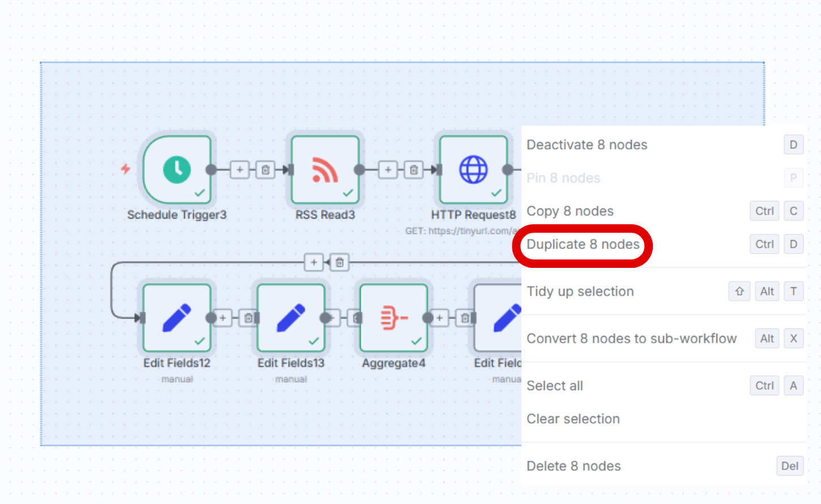Click the Edit Fields12 pencil node
The image size is (821, 504).
177,318
